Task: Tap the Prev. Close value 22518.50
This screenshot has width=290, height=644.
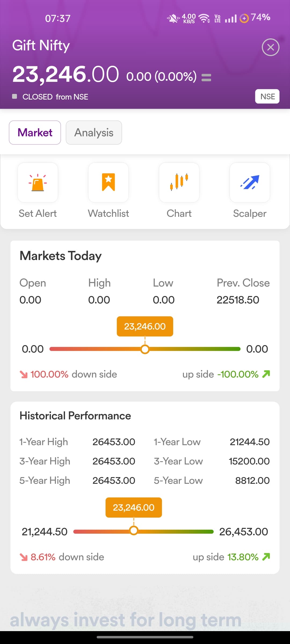Action: [x=238, y=300]
